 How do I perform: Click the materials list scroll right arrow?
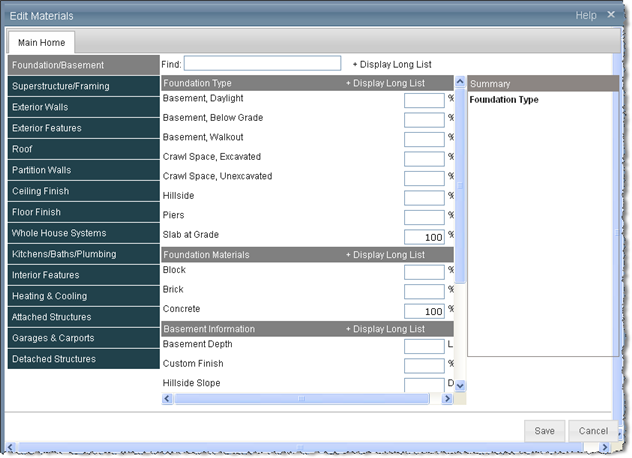pyautogui.click(x=447, y=399)
